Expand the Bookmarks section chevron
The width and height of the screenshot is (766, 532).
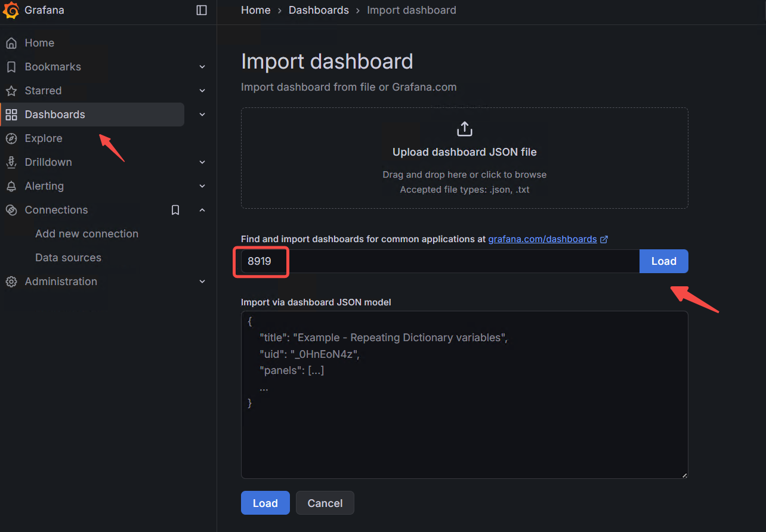[x=202, y=67]
